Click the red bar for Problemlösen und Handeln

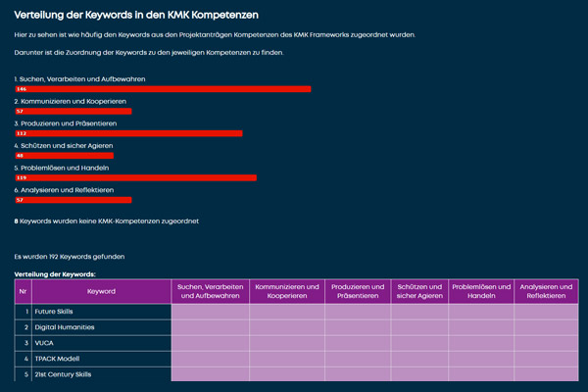[135, 177]
